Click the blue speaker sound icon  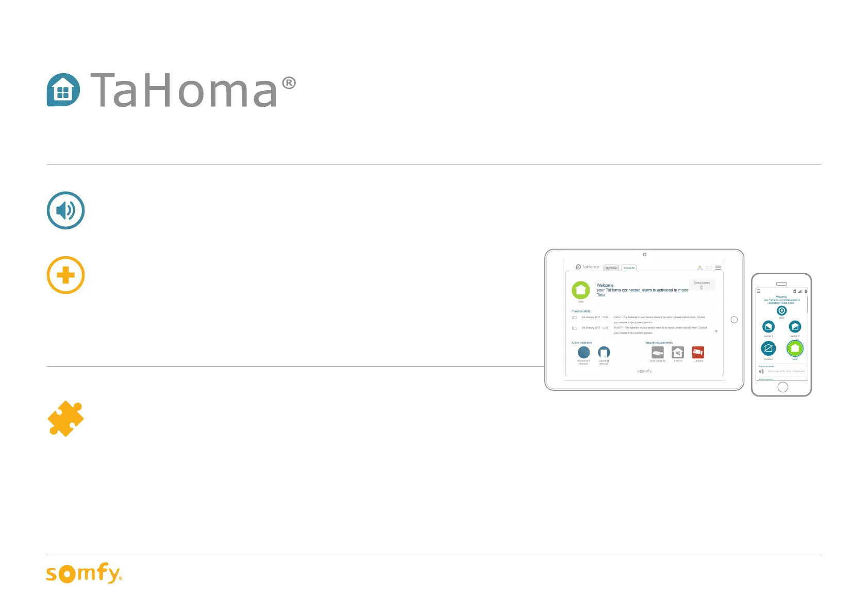pos(65,210)
